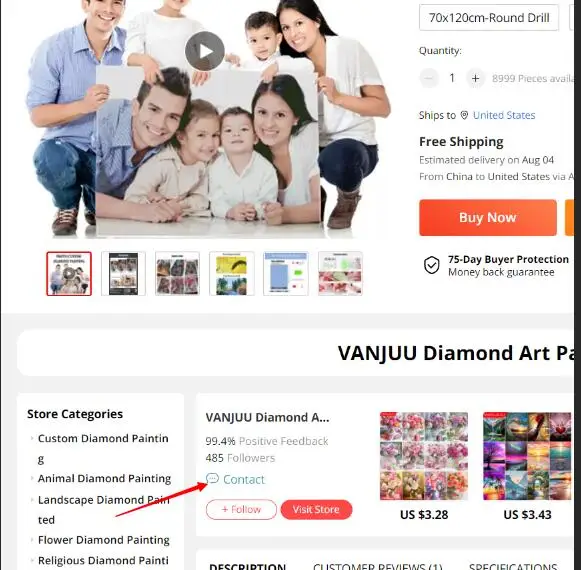Select the first video thumbnail
Viewport: 581px width, 570px height.
69,274
